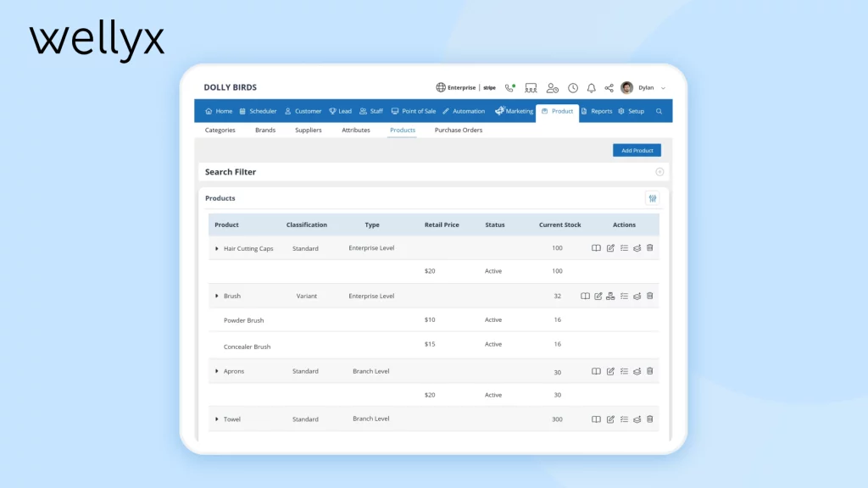Switch to the Suppliers tab
Viewport: 868px width, 488px height.
(309, 130)
